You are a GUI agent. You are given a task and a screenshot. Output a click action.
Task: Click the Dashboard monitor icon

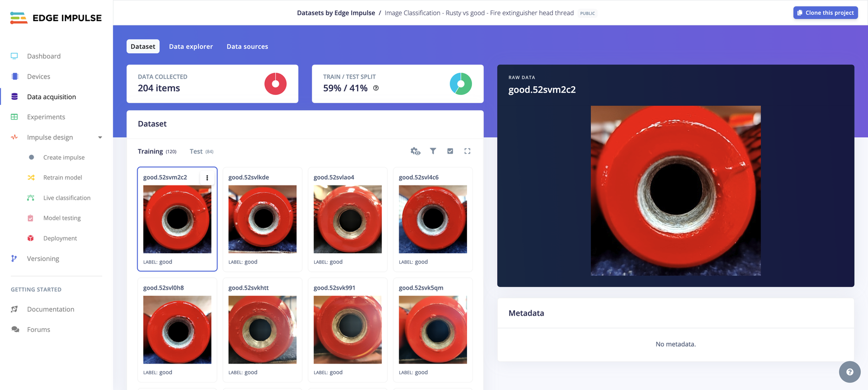[x=15, y=56]
